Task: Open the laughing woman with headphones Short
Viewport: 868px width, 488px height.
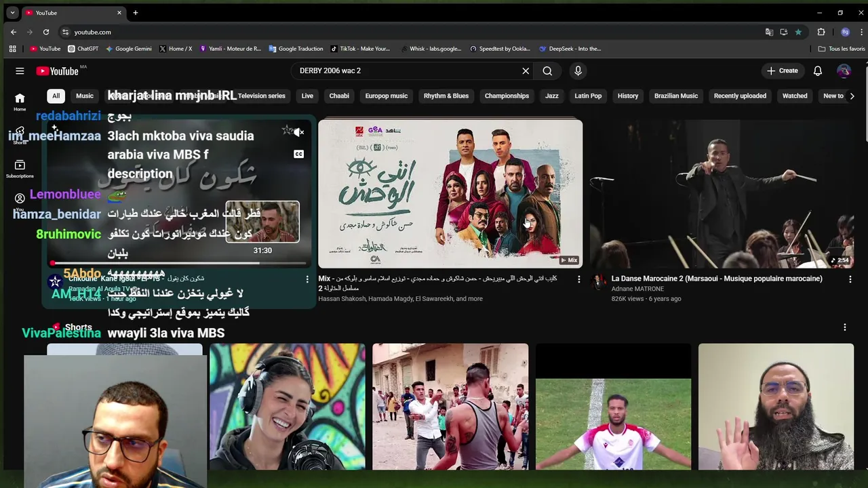Action: click(288, 407)
